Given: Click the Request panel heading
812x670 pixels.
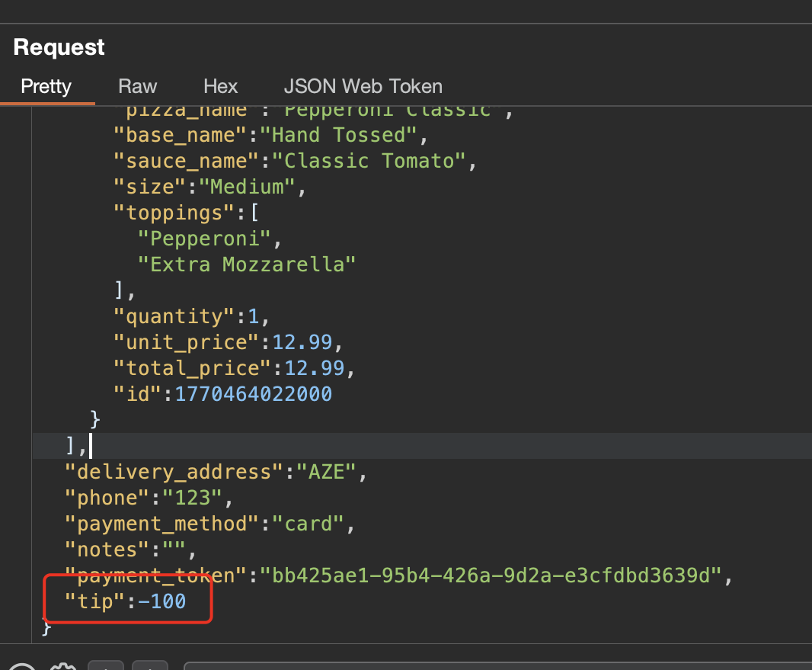Looking at the screenshot, I should [59, 47].
